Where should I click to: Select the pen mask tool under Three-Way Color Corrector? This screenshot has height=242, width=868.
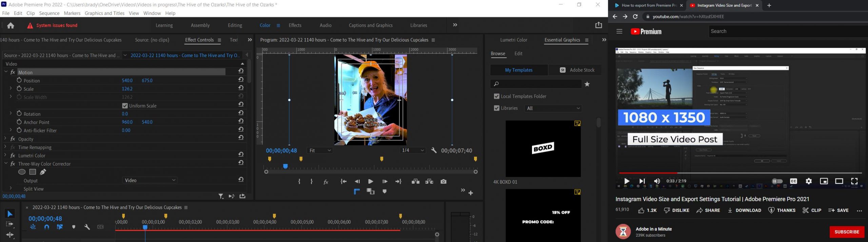tap(43, 172)
